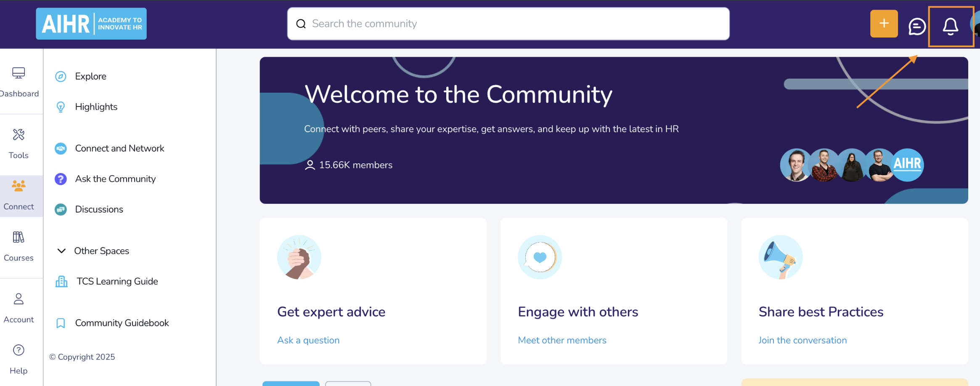980x386 pixels.
Task: Open Ask the Community space
Action: [115, 179]
